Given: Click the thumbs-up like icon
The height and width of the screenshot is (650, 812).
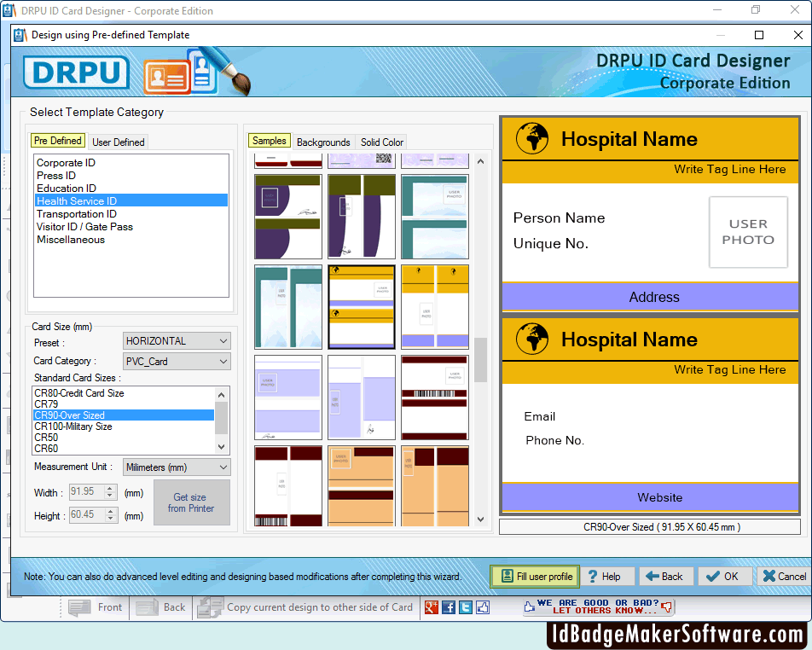Looking at the screenshot, I should [483, 607].
